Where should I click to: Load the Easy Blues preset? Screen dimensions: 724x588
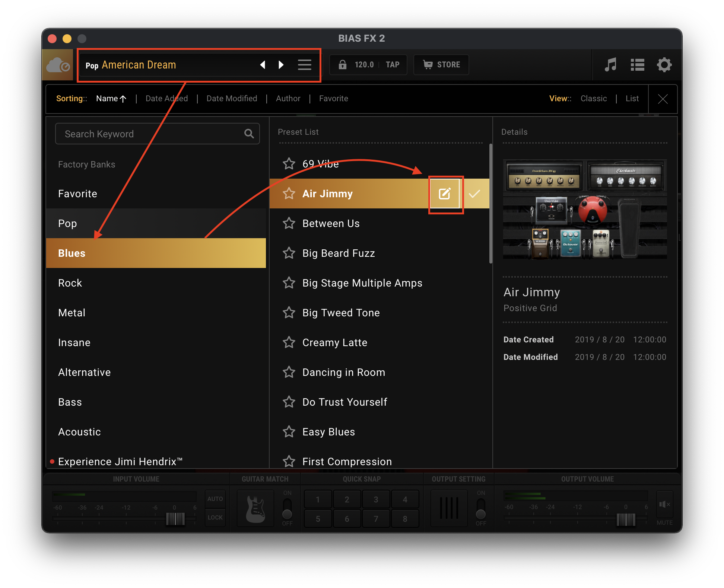379,432
